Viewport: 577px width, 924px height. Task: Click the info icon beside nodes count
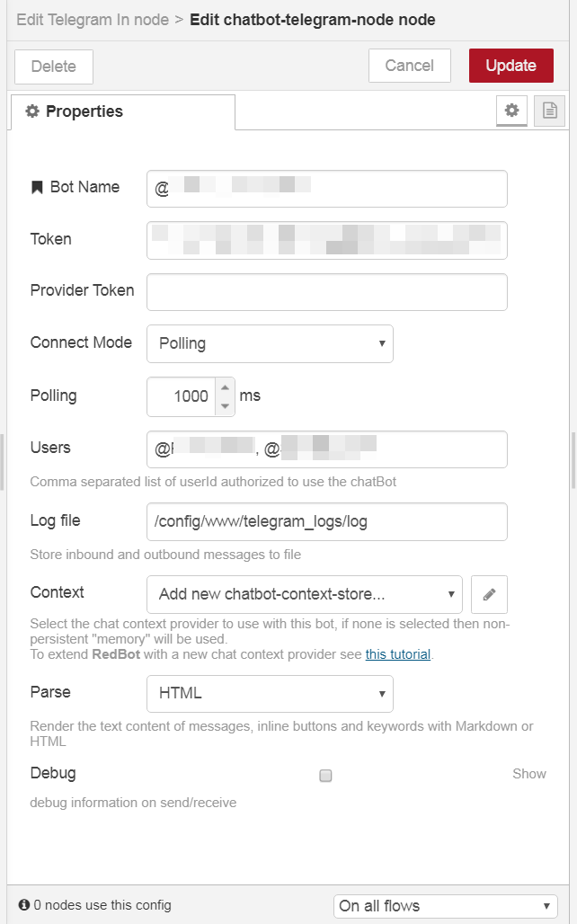(24, 904)
